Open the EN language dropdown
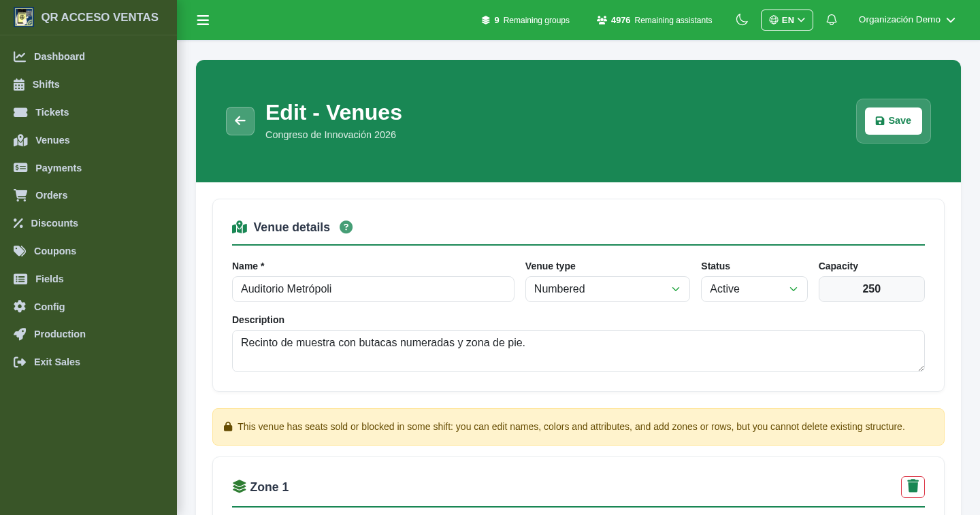The height and width of the screenshot is (515, 980). 787,20
